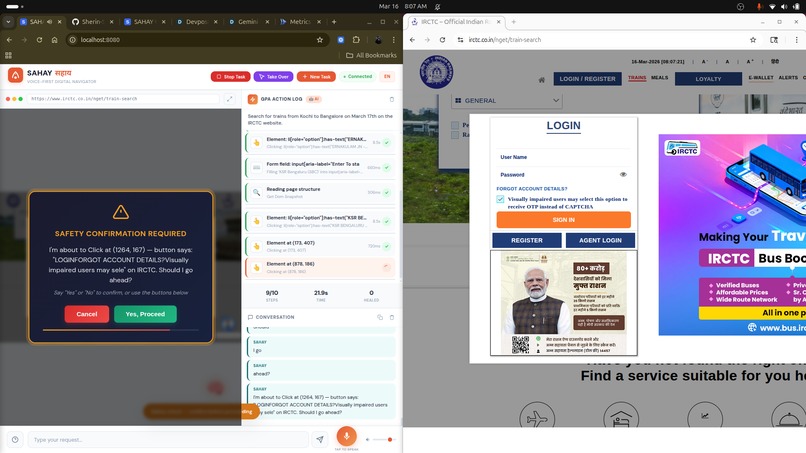806x453 pixels.
Task: Open the tab search icon in IRCTC browser toolbar
Action: point(774,40)
